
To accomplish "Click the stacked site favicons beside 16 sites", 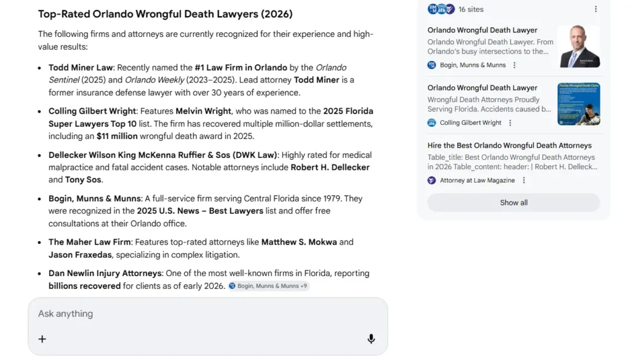I will [x=441, y=9].
